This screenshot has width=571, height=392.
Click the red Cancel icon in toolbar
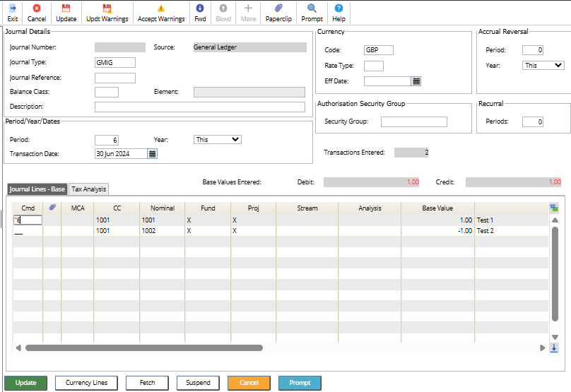(37, 8)
